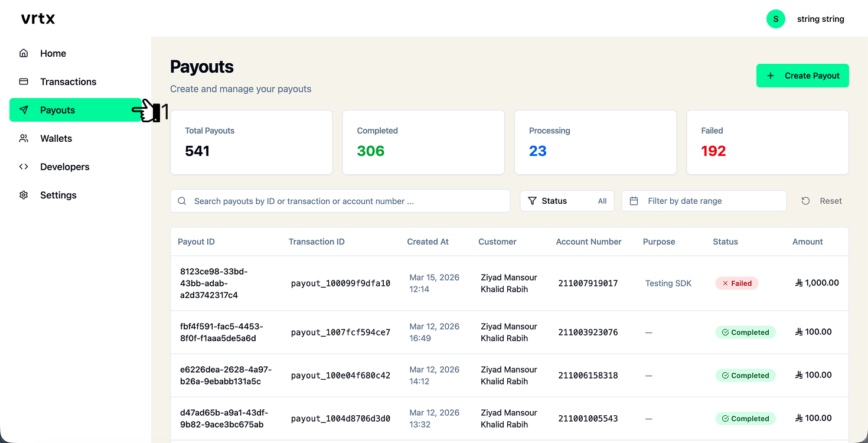The image size is (868, 443).
Task: Click the Wallets people icon
Action: point(24,138)
